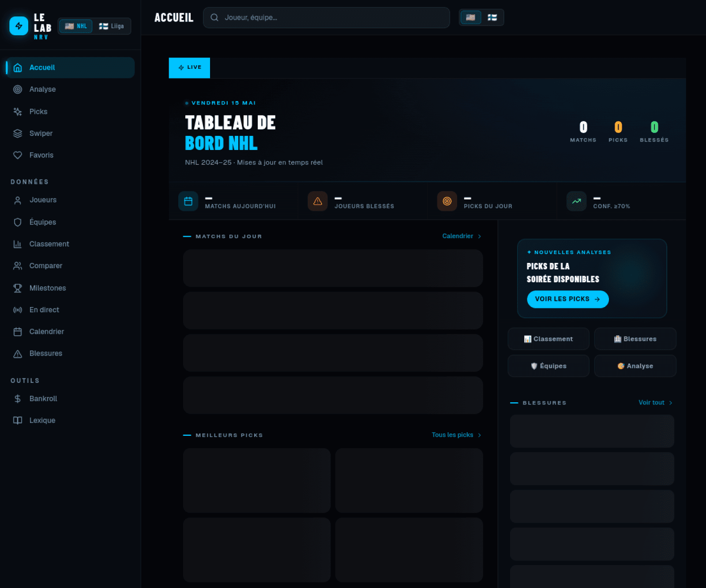
Task: Click the En direct broadcast icon
Action: [18, 310]
